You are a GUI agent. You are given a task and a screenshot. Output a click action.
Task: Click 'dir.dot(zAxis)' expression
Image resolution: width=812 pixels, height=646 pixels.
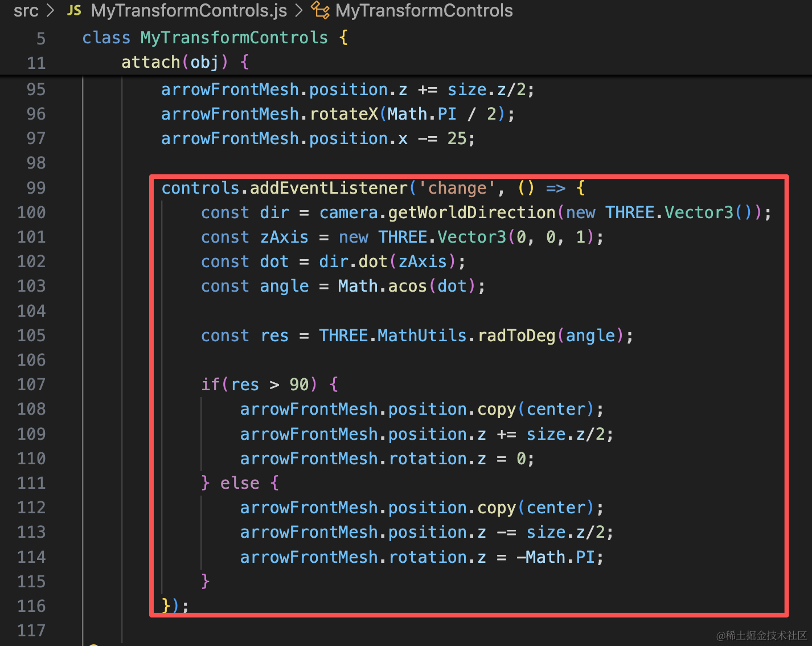[x=387, y=261]
